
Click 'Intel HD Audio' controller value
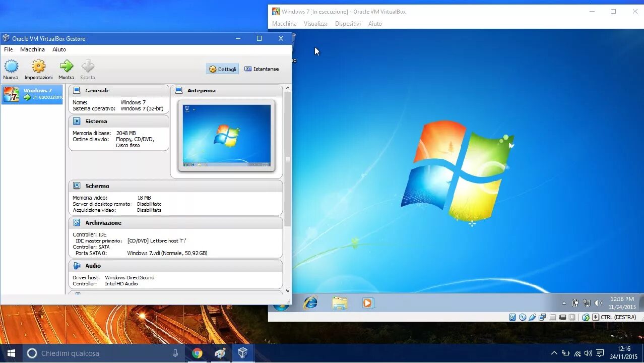(121, 284)
